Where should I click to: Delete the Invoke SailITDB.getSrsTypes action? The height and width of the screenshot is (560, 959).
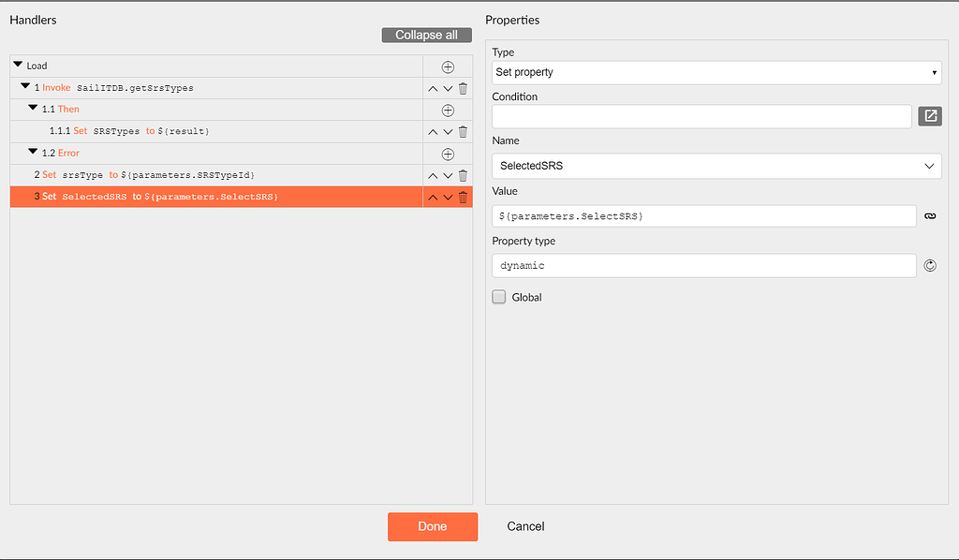pos(463,88)
